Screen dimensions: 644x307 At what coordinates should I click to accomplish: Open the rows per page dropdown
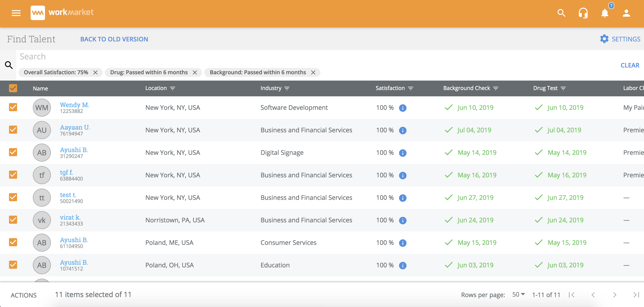pos(518,294)
